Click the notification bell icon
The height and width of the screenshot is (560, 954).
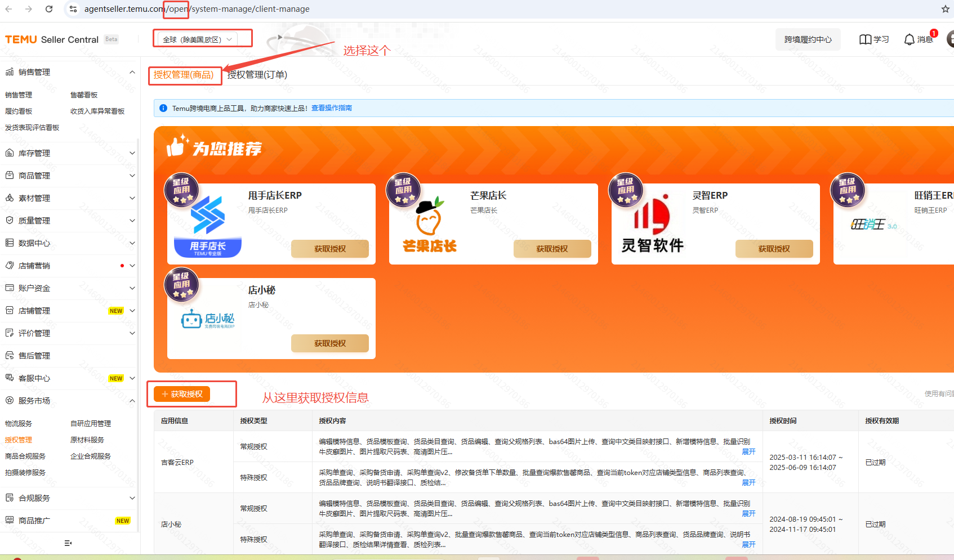point(909,39)
